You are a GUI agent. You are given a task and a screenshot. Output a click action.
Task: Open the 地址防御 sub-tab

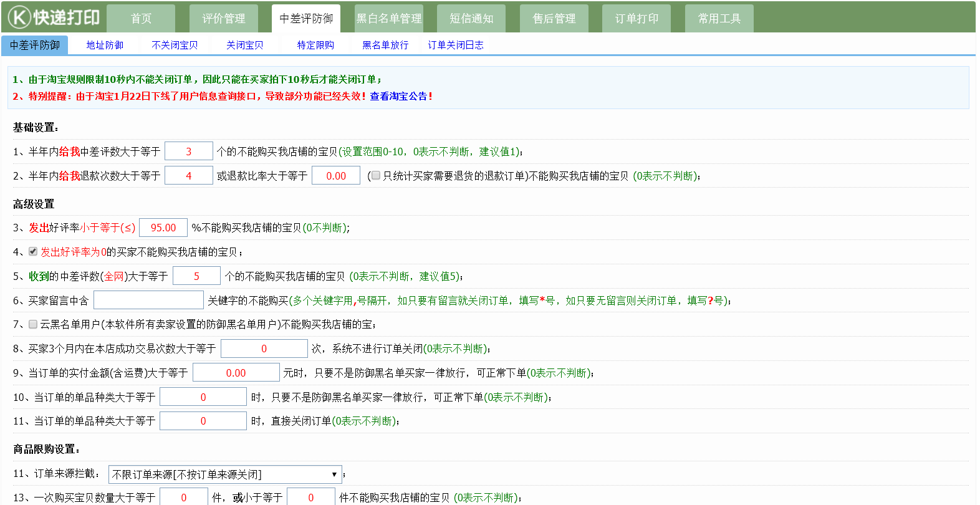105,45
